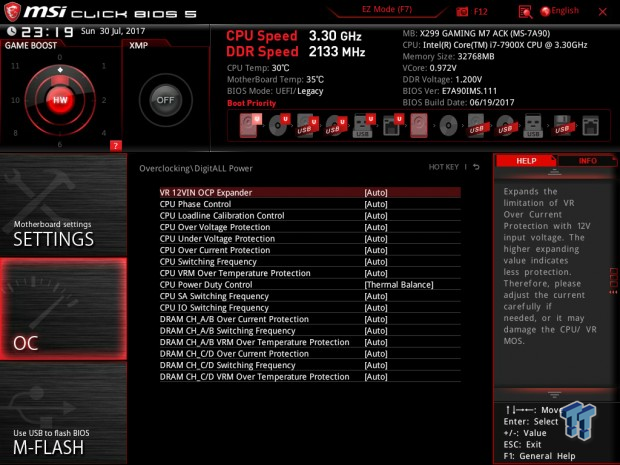Select the UEFI USB hard disk boot icon
This screenshot has height=465, width=620.
[307, 125]
